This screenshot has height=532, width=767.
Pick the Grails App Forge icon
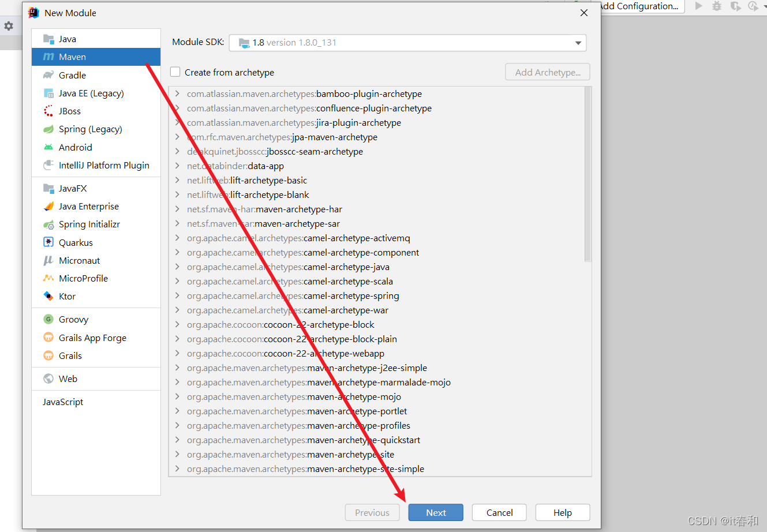(48, 338)
